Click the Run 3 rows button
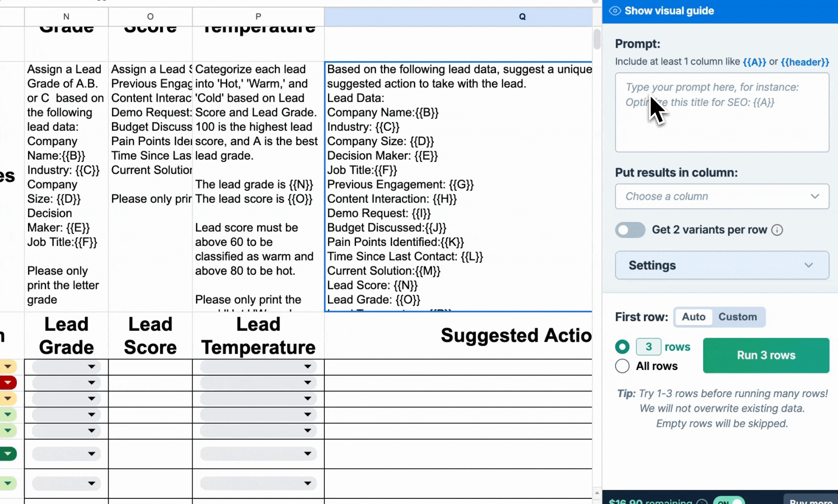 tap(766, 355)
